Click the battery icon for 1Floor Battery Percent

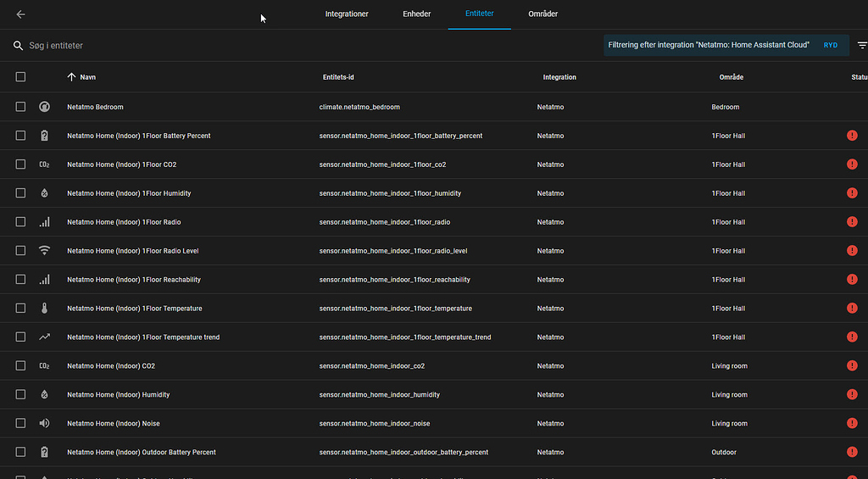(x=44, y=136)
